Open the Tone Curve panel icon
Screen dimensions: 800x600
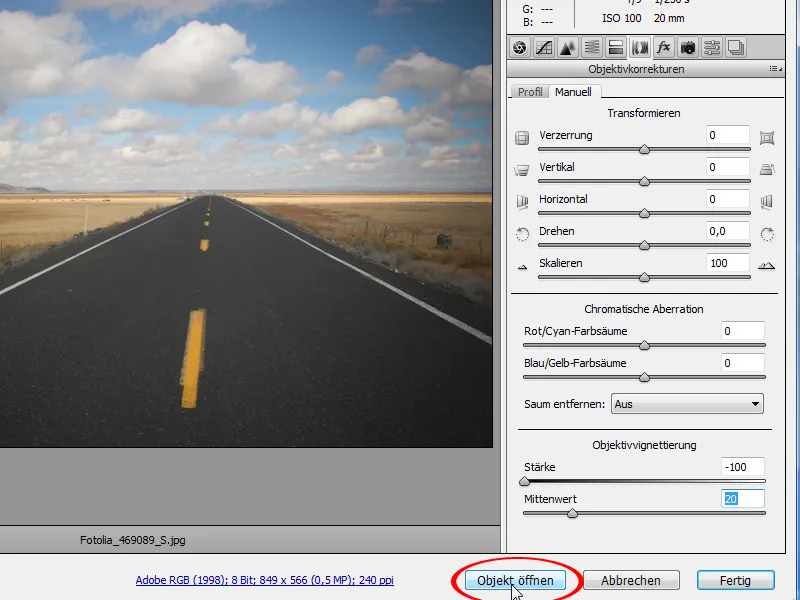543,48
